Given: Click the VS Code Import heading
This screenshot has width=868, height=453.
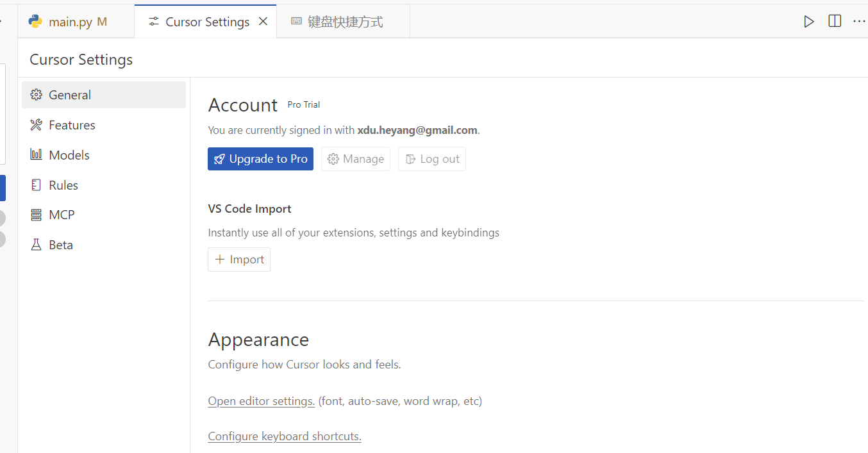Looking at the screenshot, I should pos(250,209).
